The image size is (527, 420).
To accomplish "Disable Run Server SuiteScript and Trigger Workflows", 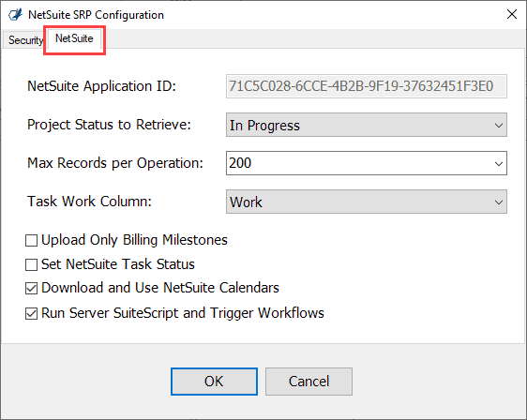I will point(31,313).
